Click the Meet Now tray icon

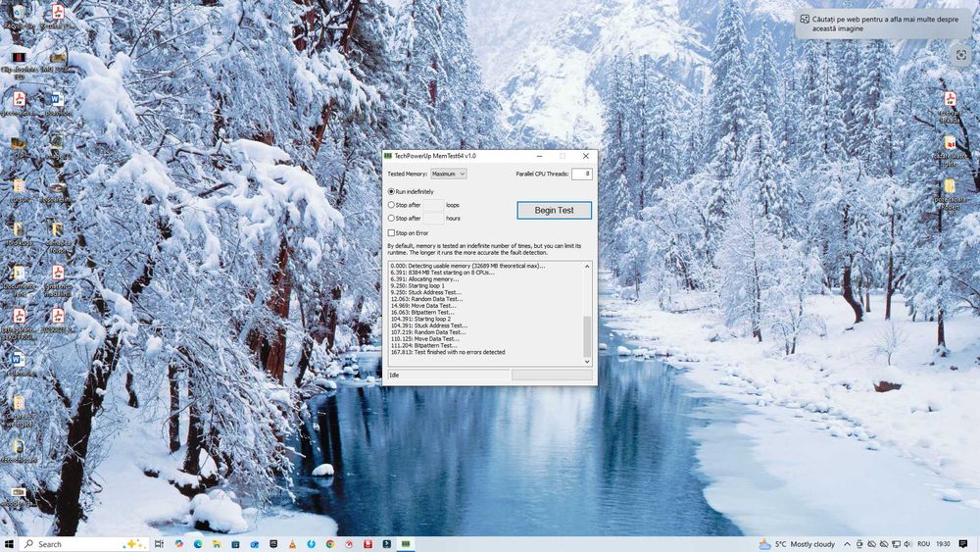(859, 544)
